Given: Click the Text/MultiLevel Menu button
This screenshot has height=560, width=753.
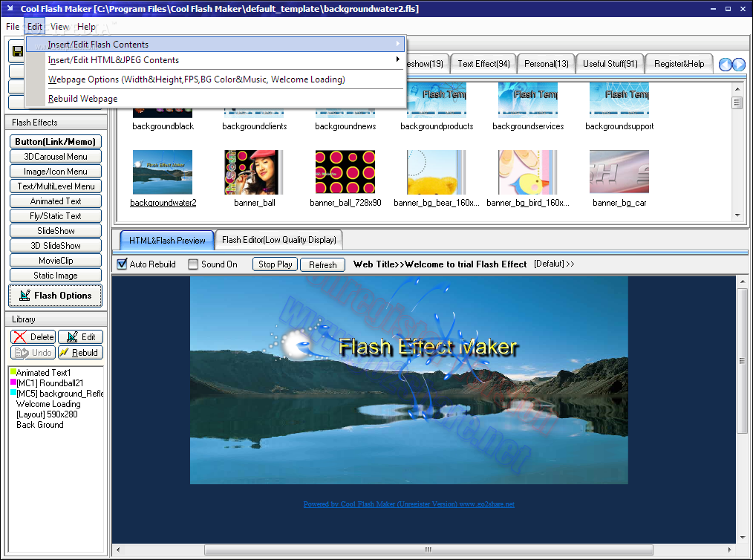Looking at the screenshot, I should point(55,186).
